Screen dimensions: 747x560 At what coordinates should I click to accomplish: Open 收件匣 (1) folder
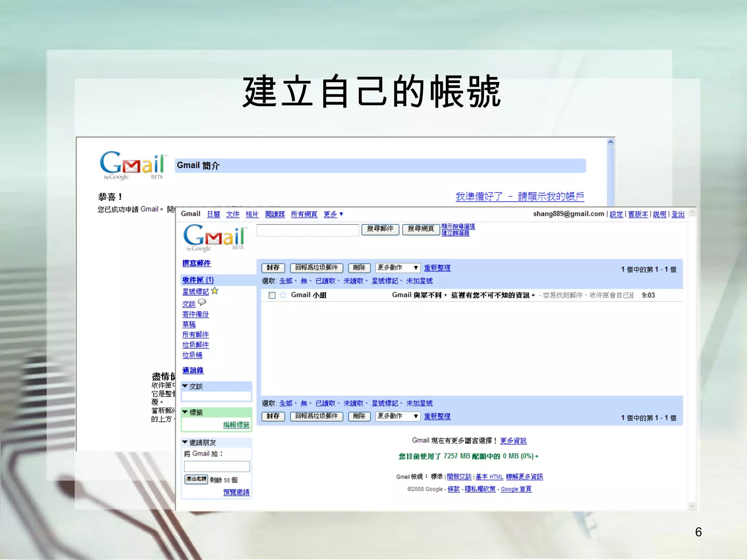198,280
